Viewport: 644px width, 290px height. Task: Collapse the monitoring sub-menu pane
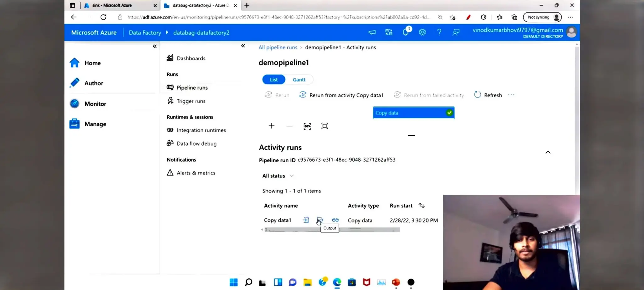(243, 46)
